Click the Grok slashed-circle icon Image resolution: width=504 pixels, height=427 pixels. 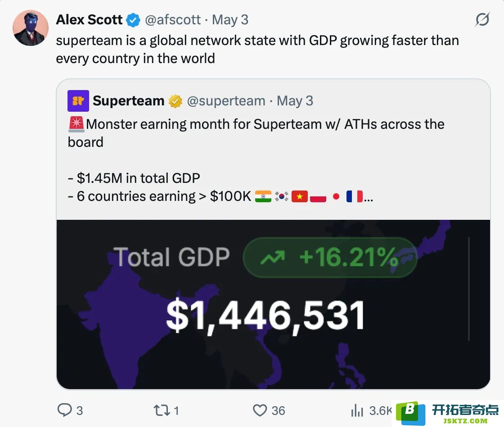[x=482, y=20]
